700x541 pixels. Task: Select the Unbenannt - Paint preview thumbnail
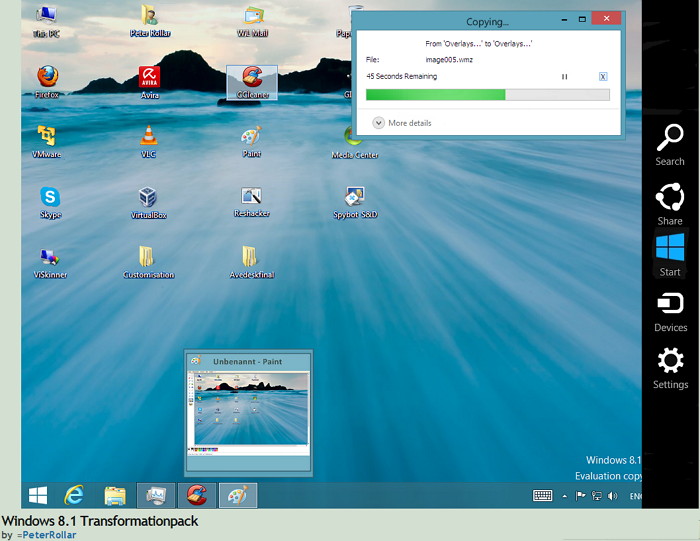pyautogui.click(x=249, y=411)
